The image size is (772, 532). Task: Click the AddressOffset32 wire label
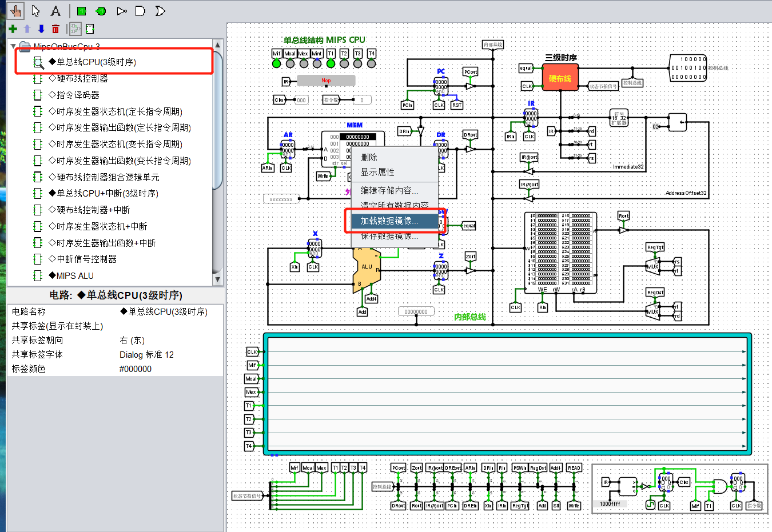pyautogui.click(x=686, y=193)
